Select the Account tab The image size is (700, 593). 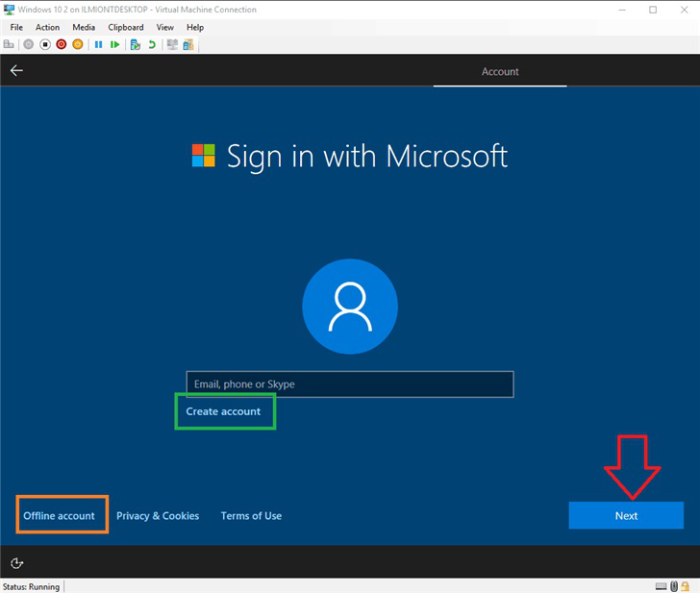[499, 71]
